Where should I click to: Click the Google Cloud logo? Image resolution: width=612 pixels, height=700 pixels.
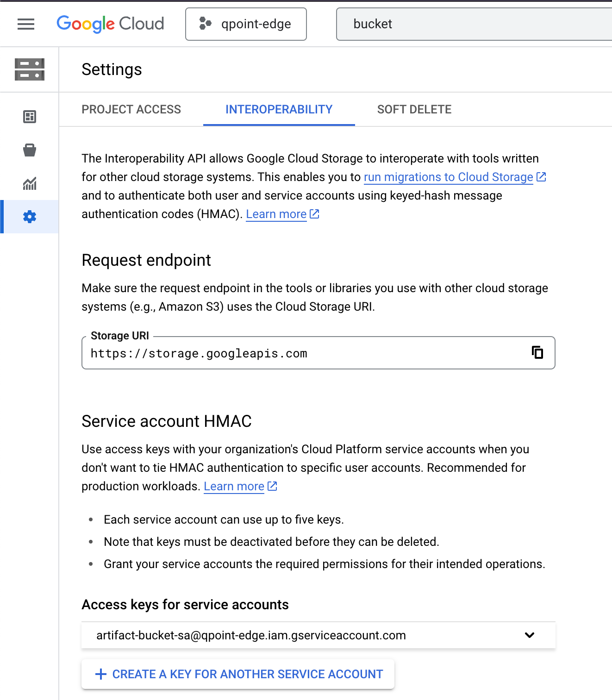(110, 24)
